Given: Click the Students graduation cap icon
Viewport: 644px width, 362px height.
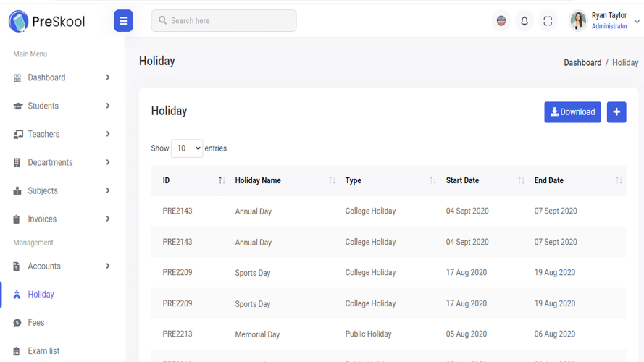Looking at the screenshot, I should pos(17,106).
